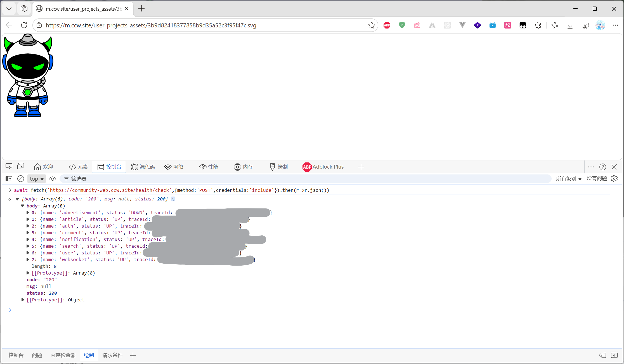Screen dimensions: 624x364
Task: Open the favorites list icon
Action: (555, 25)
